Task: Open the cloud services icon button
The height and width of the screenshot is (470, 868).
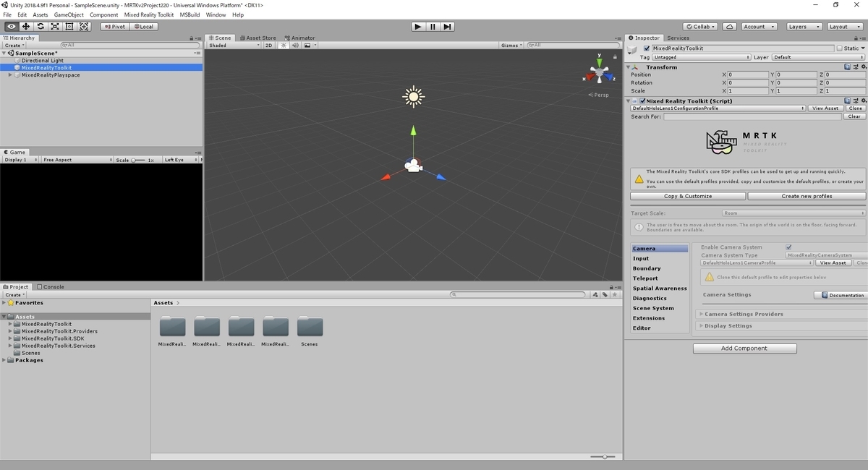Action: 730,27
